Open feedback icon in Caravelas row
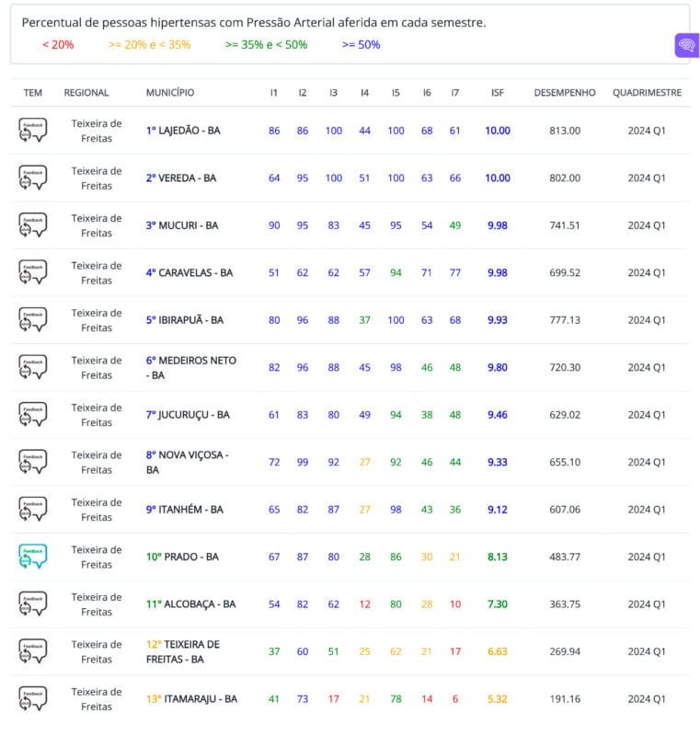This screenshot has width=700, height=736. pyautogui.click(x=32, y=272)
